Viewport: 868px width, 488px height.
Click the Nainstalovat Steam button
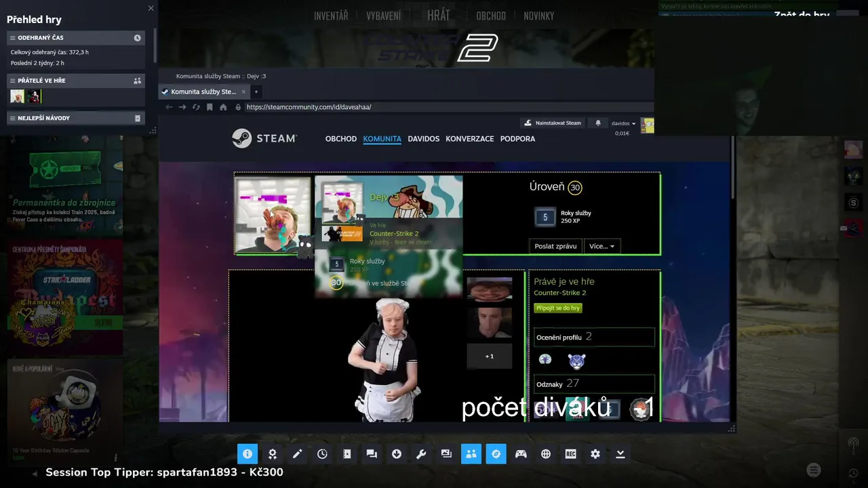[x=553, y=123]
